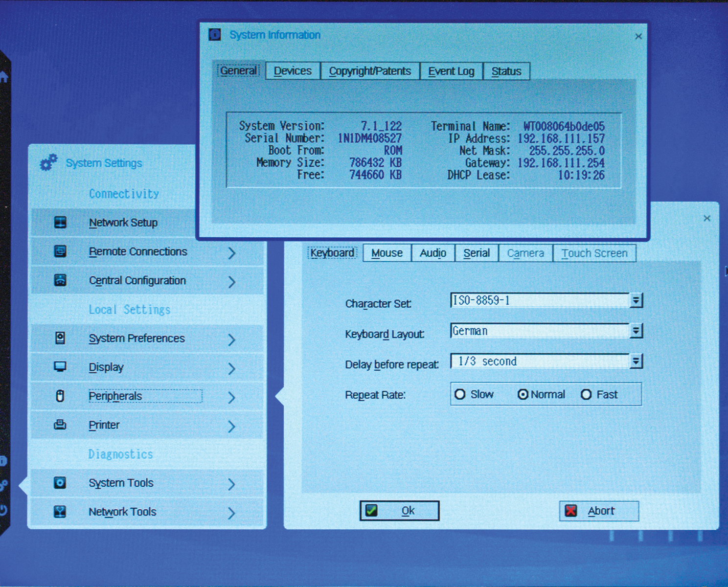Click the System Preferences icon
This screenshot has height=587, width=728.
[60, 339]
